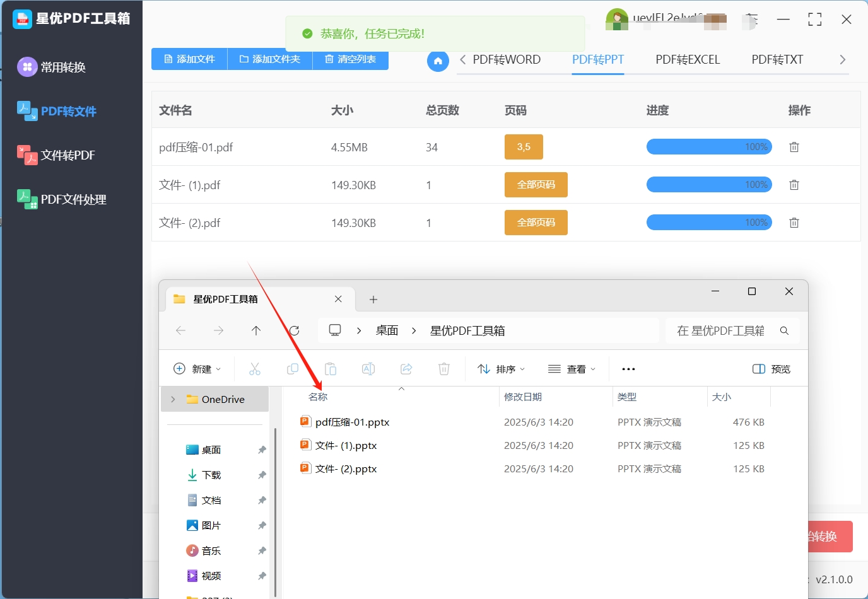Open 常用转换 in the sidebar
Screen dimensions: 868x599
click(52, 67)
